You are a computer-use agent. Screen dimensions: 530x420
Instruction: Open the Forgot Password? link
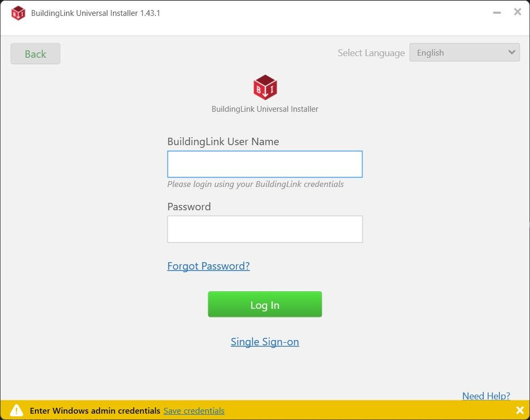(x=208, y=266)
